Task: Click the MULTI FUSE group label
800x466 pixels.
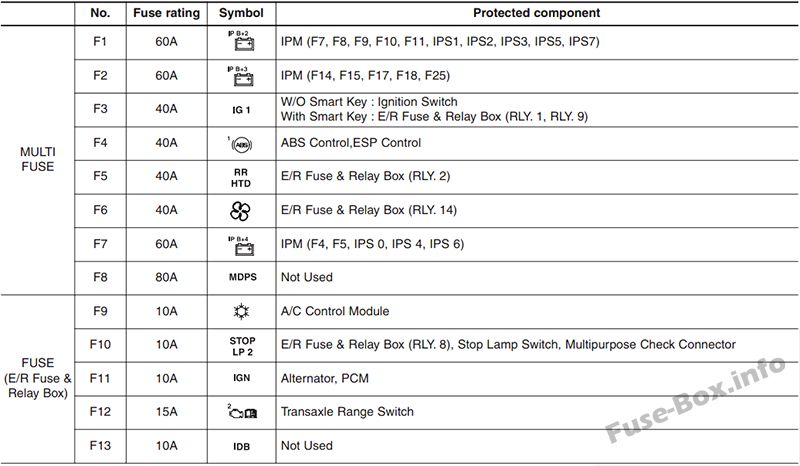Action: (x=38, y=159)
